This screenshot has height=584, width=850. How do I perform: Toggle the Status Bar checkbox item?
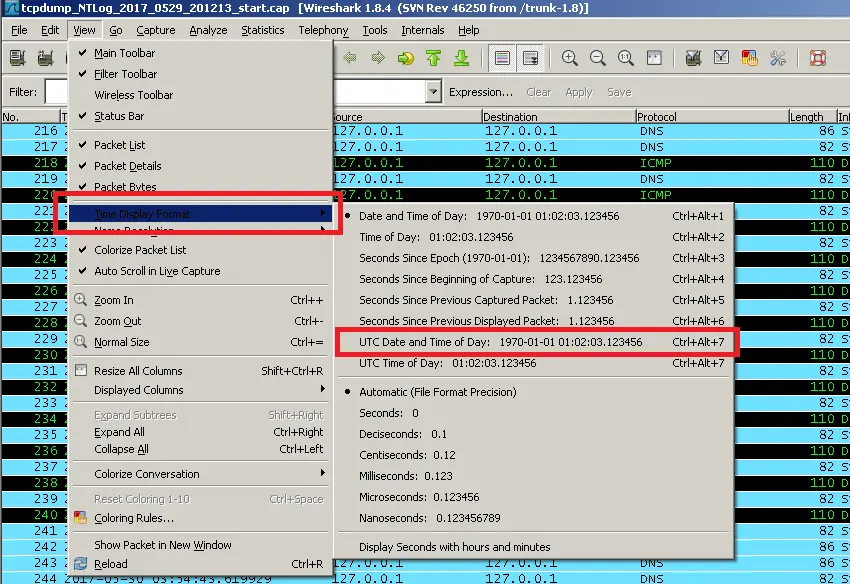200,116
